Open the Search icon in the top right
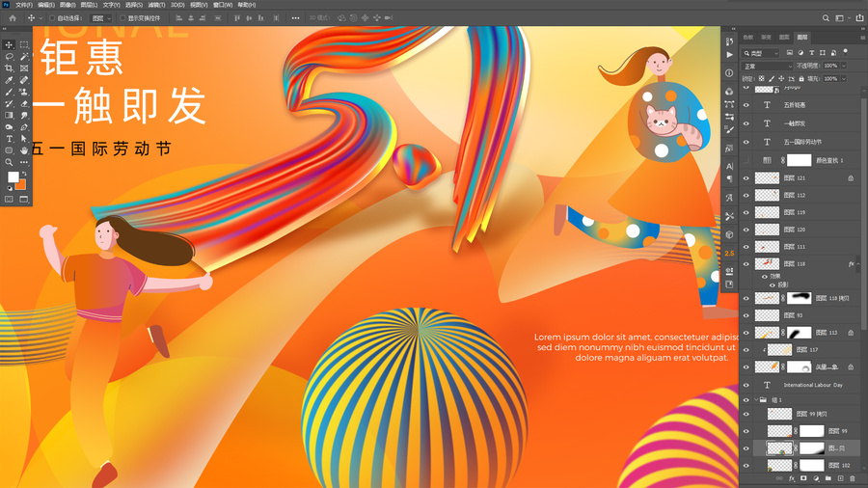This screenshot has height=488, width=868. pyautogui.click(x=826, y=18)
